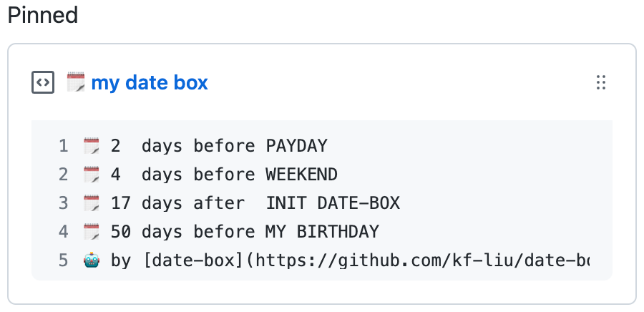Click the "4 days before WEEKEND" text
This screenshot has width=644, height=312.
pyautogui.click(x=223, y=175)
